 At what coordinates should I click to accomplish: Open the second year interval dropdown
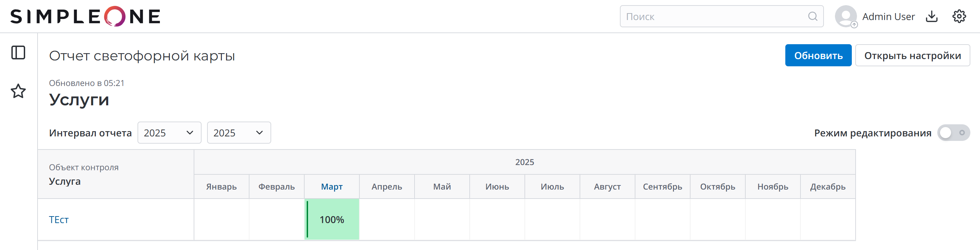pos(238,133)
